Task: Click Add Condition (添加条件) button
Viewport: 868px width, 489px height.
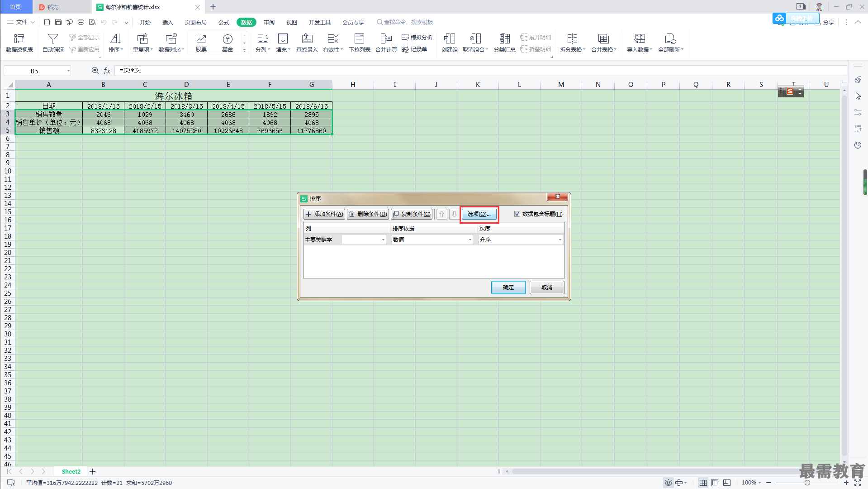Action: tap(324, 214)
